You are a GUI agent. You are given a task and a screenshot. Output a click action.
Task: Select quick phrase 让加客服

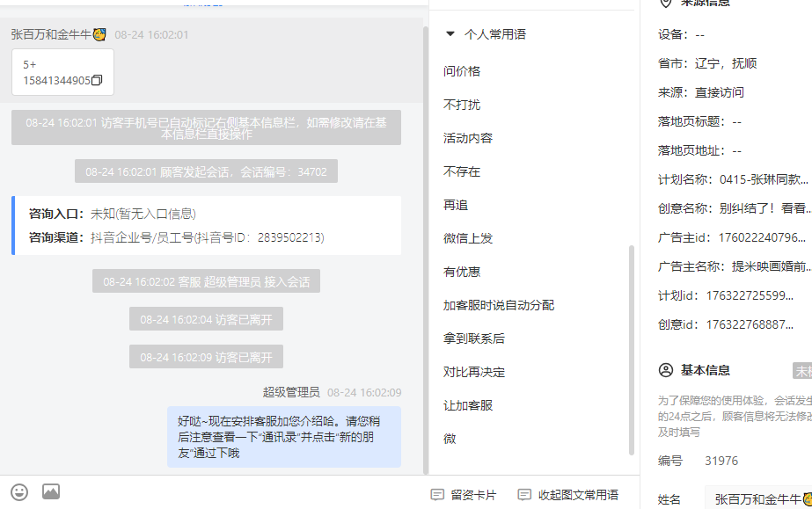pos(468,406)
